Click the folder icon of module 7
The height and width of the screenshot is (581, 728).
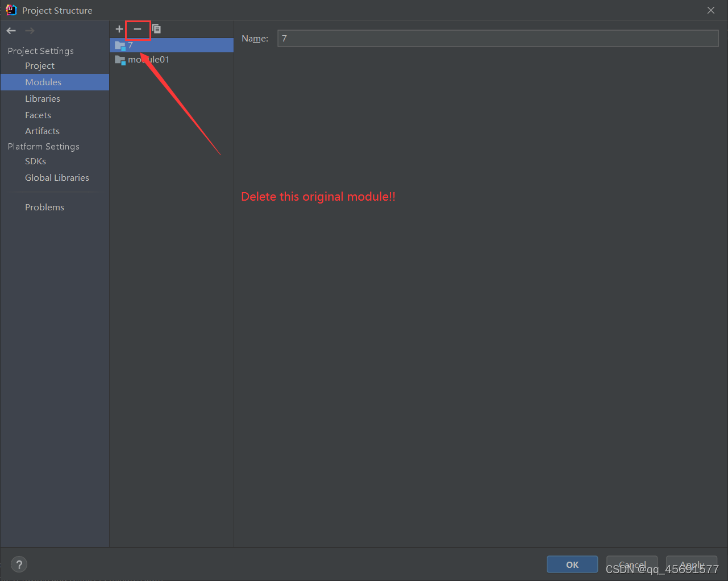pyautogui.click(x=120, y=45)
